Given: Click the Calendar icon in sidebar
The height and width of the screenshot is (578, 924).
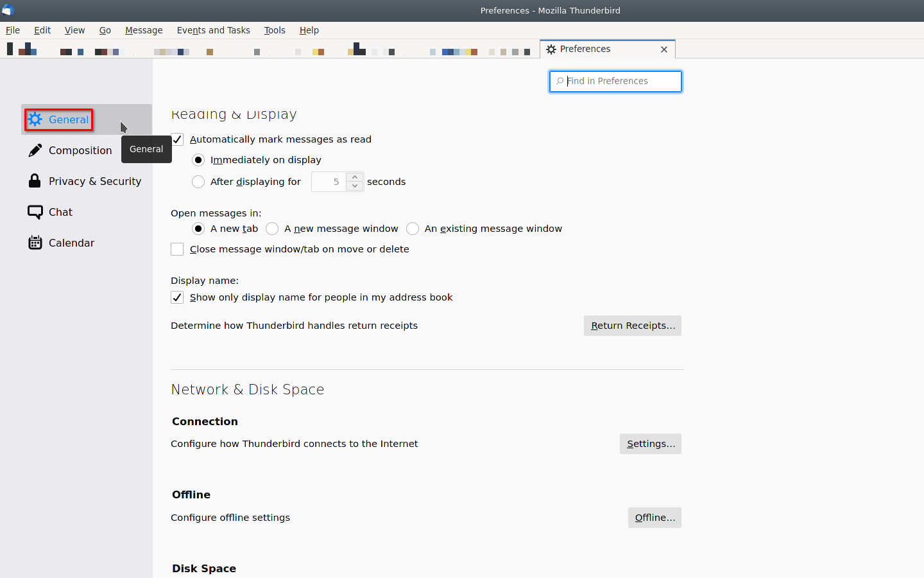Looking at the screenshot, I should (35, 243).
